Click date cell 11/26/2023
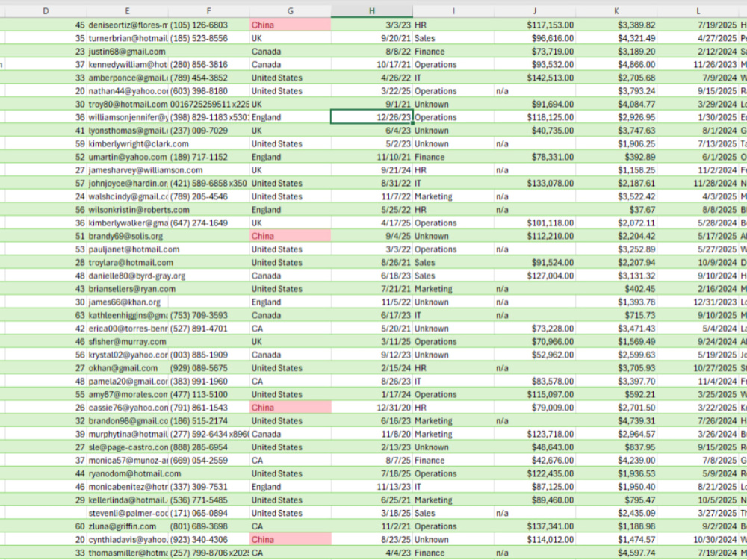 point(698,64)
